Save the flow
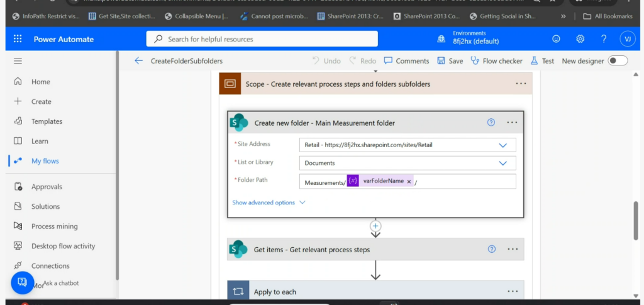Screen dimensions: 644x305 tap(450, 61)
